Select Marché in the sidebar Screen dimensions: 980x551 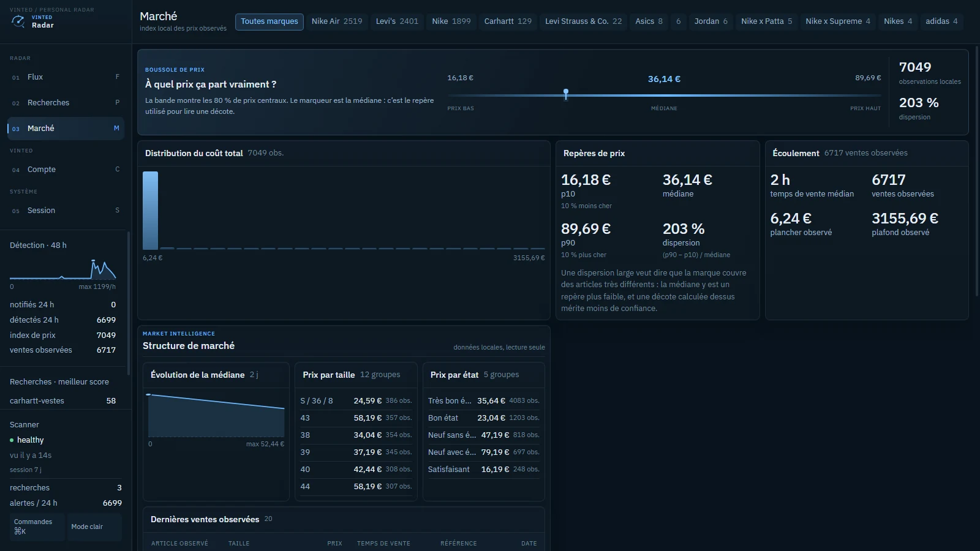point(66,129)
